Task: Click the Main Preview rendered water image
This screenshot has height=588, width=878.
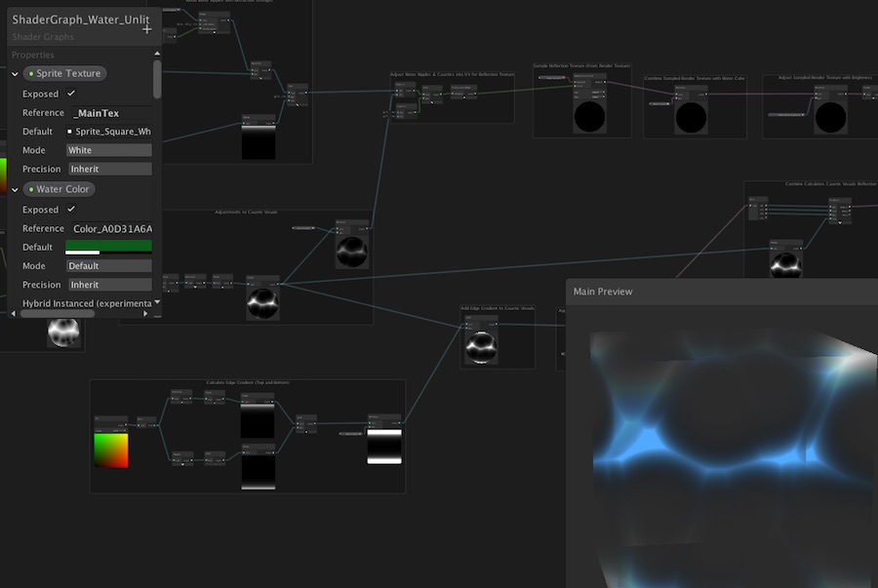Action: point(734,458)
